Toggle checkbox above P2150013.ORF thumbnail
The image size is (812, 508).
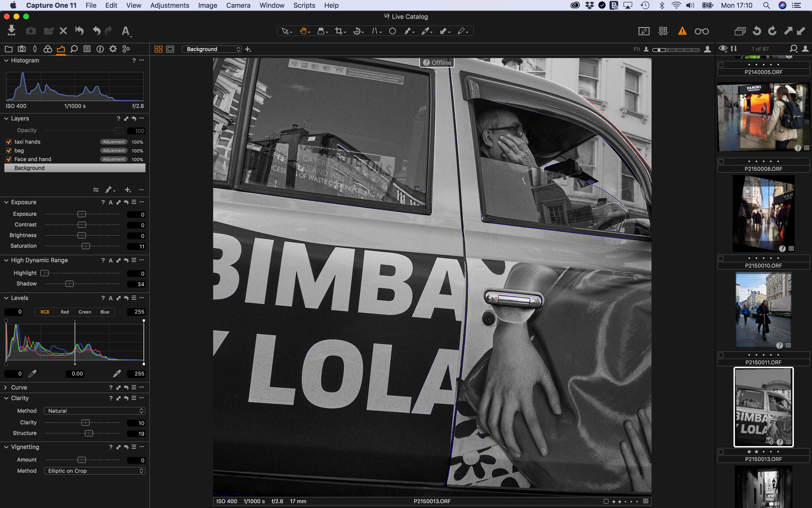(x=721, y=452)
